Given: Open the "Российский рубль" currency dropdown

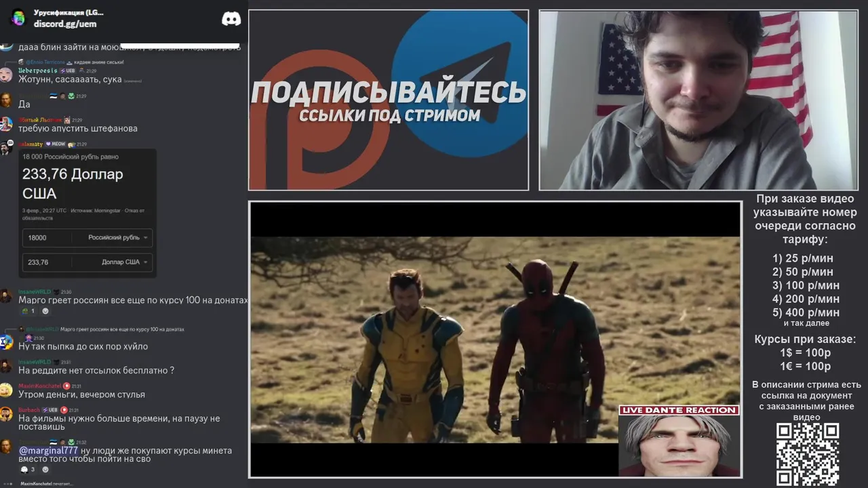Looking at the screenshot, I should point(118,238).
